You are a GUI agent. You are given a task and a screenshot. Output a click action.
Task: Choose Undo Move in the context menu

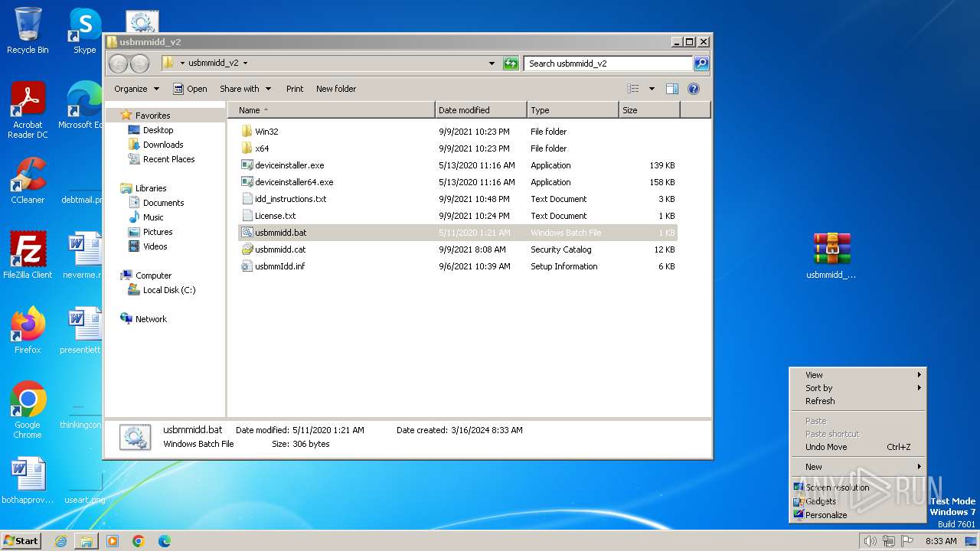point(858,447)
